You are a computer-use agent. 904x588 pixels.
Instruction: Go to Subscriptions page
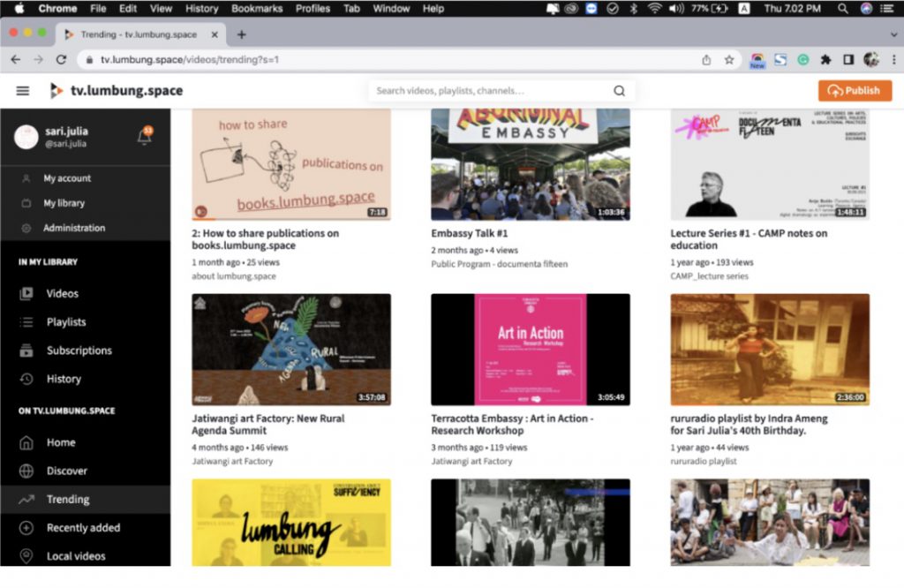click(79, 351)
